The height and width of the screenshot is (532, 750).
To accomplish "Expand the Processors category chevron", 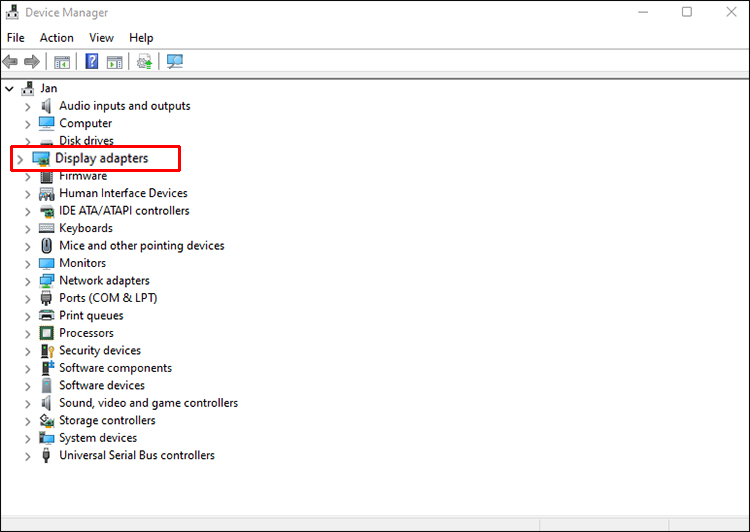I will coord(28,334).
